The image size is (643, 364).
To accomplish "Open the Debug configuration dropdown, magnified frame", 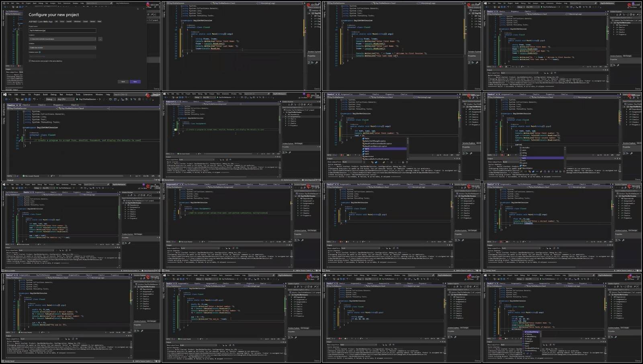I will coord(51,99).
